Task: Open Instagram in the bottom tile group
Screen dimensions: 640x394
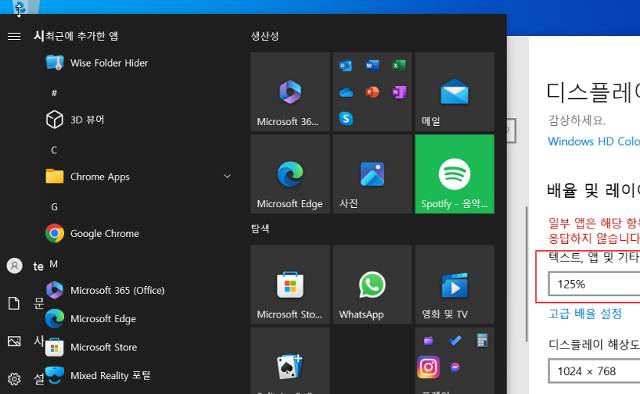Action: 428,367
